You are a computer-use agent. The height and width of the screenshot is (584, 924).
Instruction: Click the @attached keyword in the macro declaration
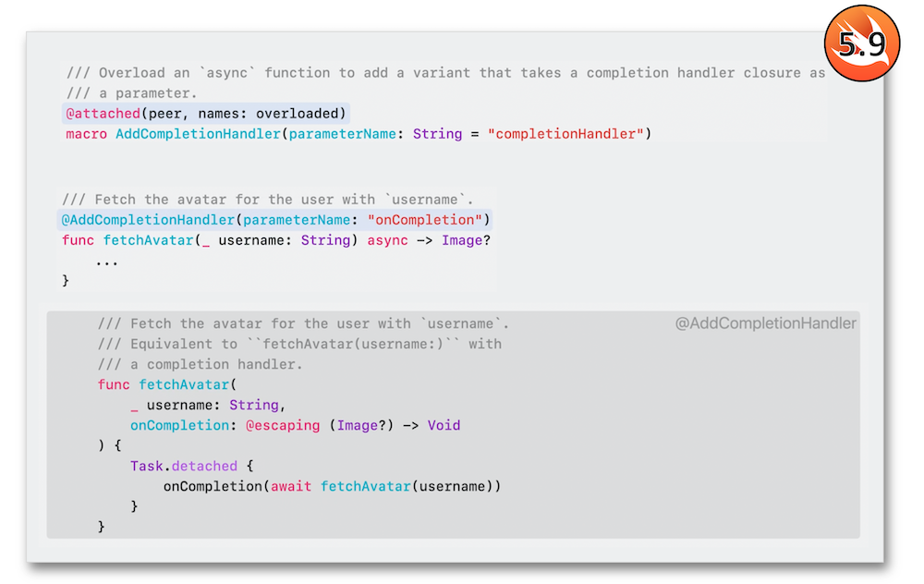tap(103, 113)
